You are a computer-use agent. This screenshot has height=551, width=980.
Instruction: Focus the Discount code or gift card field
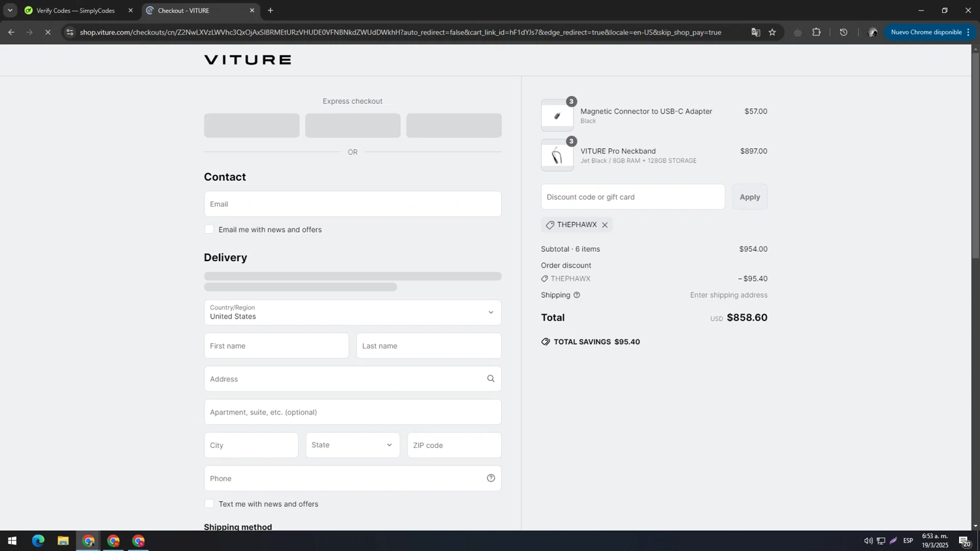[x=633, y=197]
